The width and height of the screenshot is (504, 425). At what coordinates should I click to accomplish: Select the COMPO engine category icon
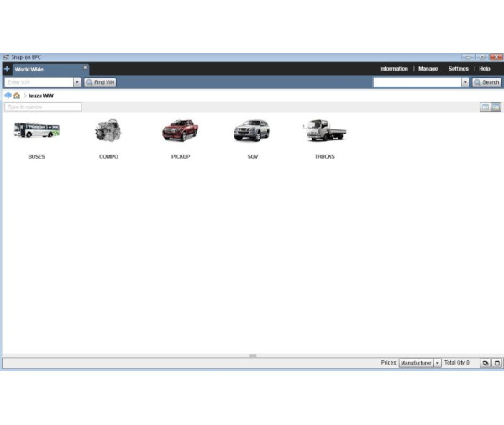pyautogui.click(x=108, y=131)
